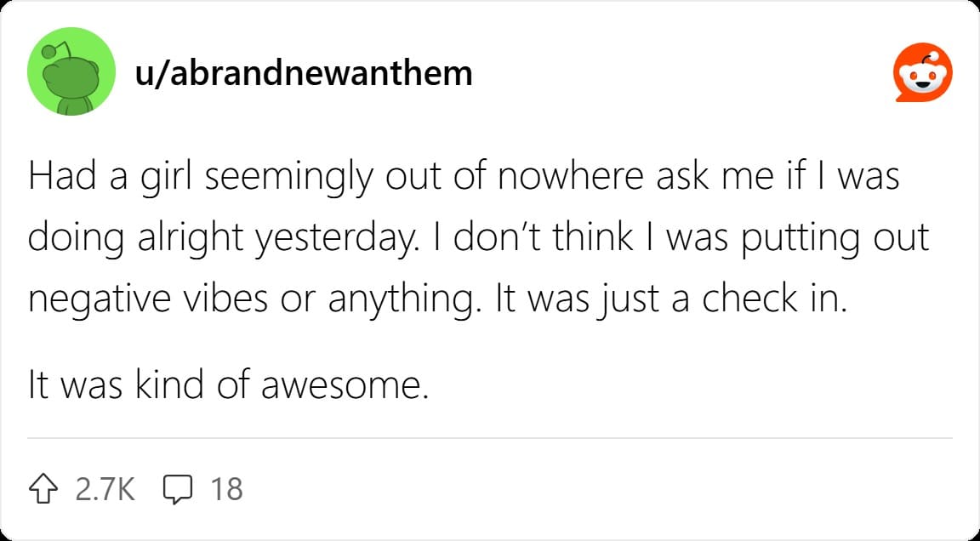Select the line 'It was kind of awesome.'
This screenshot has width=980, height=541.
coord(229,385)
